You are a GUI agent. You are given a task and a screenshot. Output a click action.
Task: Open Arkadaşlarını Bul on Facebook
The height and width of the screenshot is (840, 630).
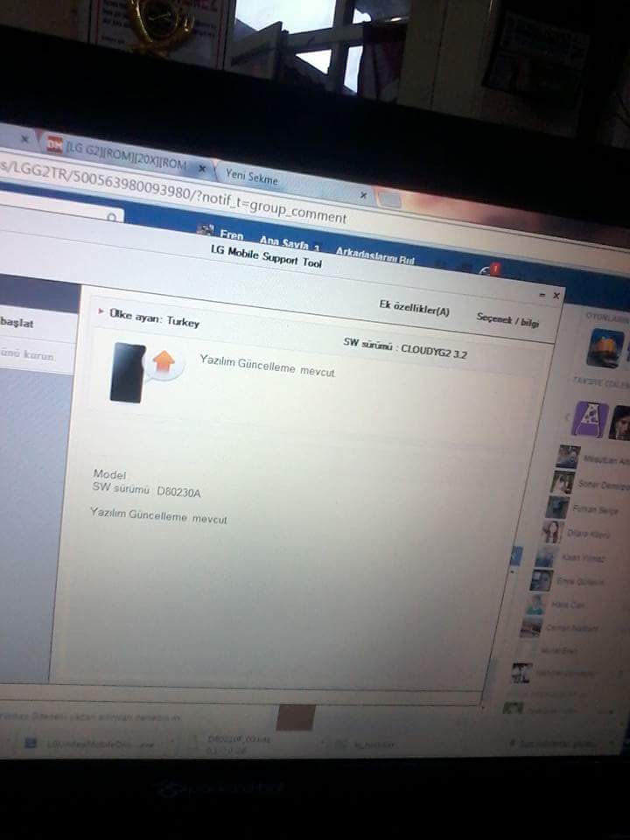(375, 255)
